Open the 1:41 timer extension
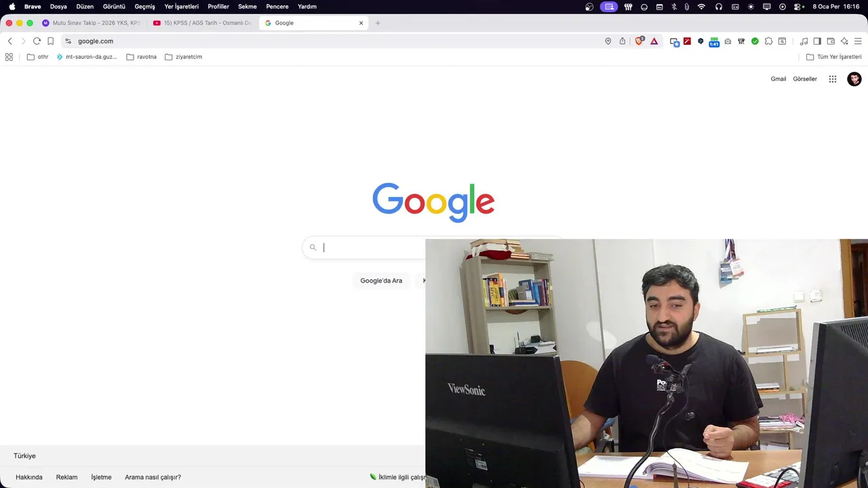This screenshot has width=868, height=488. [x=714, y=42]
